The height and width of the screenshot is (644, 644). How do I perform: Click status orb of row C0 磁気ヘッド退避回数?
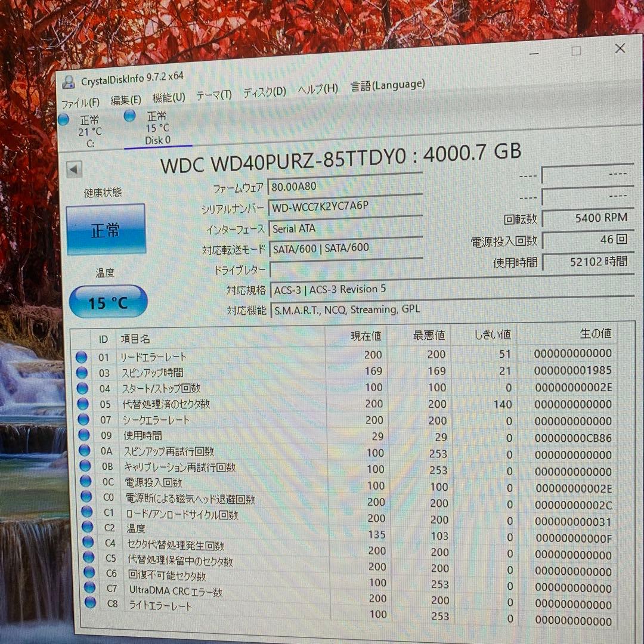(86, 497)
